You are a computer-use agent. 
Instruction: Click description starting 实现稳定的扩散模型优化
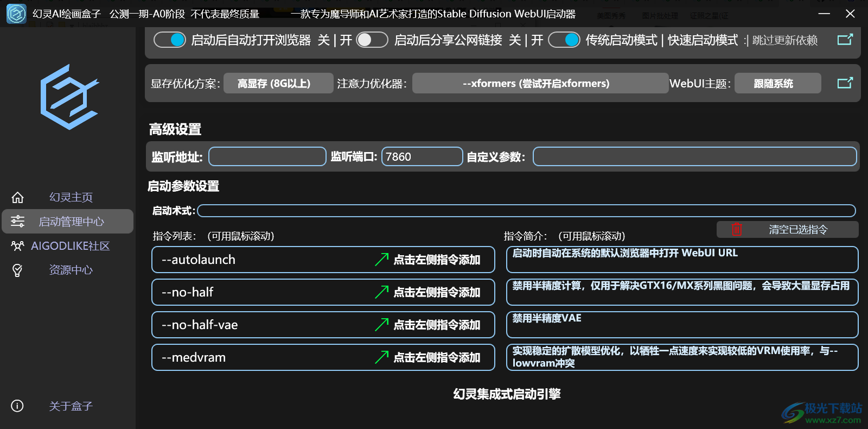pyautogui.click(x=682, y=357)
